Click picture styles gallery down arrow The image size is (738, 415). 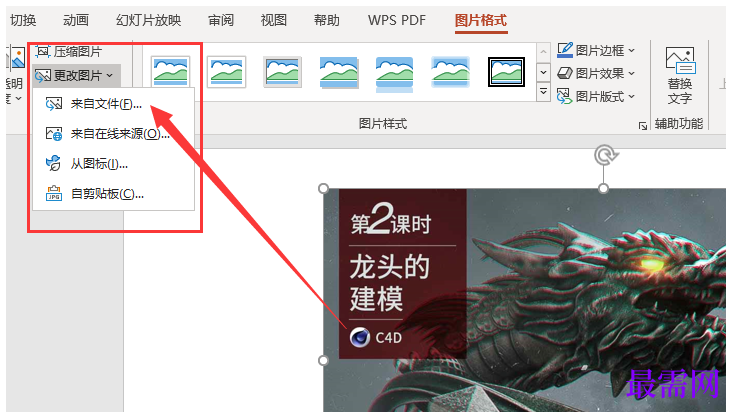tap(543, 72)
